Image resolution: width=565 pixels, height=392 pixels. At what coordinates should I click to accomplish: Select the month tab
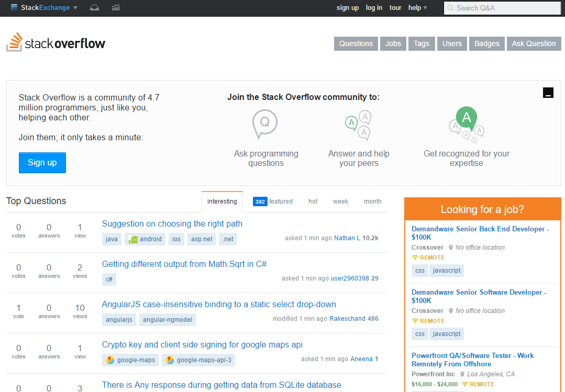[373, 201]
